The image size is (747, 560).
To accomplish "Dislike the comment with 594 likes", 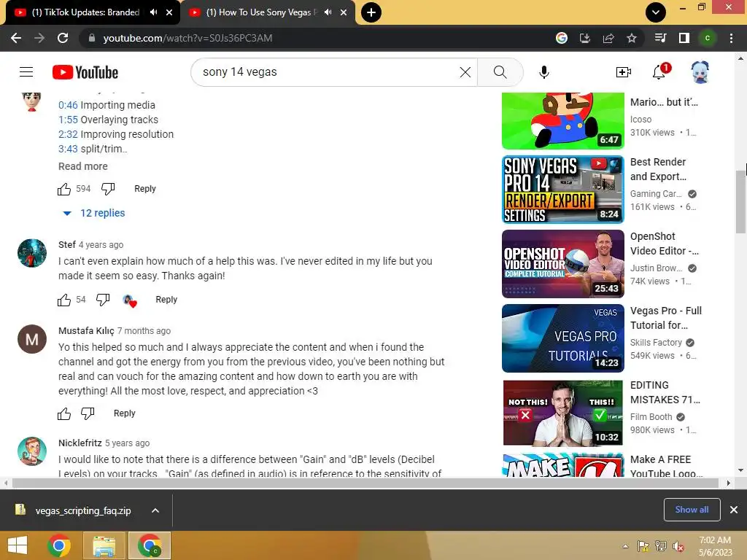I will pos(108,189).
